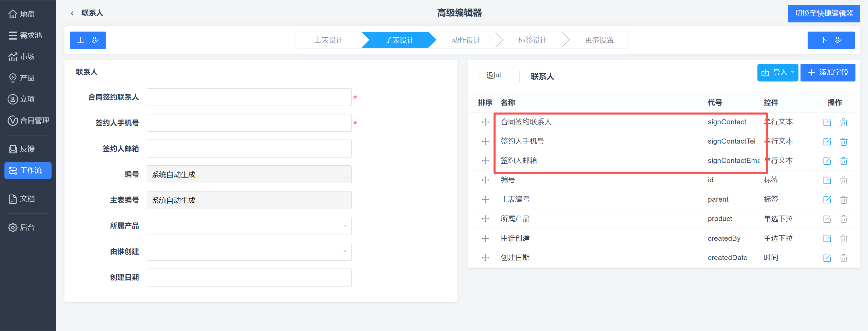Click the back arrow beside 联系人
The image size is (868, 331).
(x=72, y=13)
